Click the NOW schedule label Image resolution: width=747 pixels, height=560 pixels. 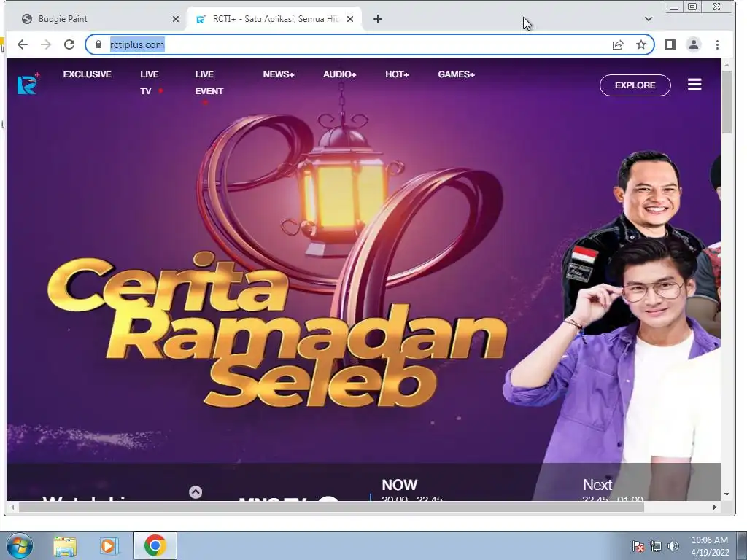pos(399,485)
